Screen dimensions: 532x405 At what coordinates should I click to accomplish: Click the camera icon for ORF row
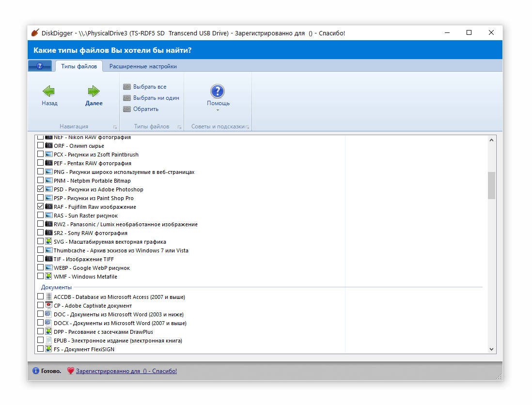point(49,145)
